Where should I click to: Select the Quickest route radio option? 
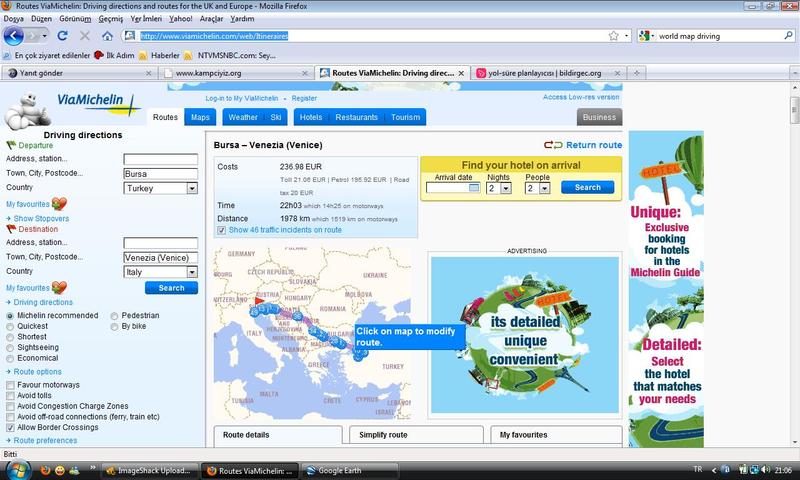11,325
